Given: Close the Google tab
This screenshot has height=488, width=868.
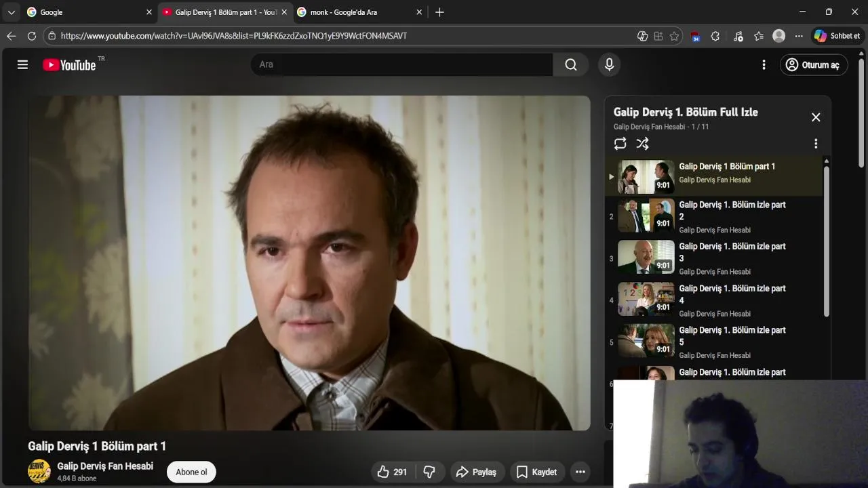Looking at the screenshot, I should [x=149, y=12].
